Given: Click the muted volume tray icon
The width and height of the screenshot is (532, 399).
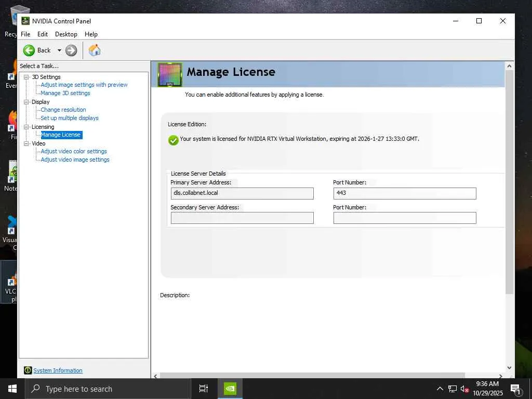Looking at the screenshot, I should [x=464, y=389].
